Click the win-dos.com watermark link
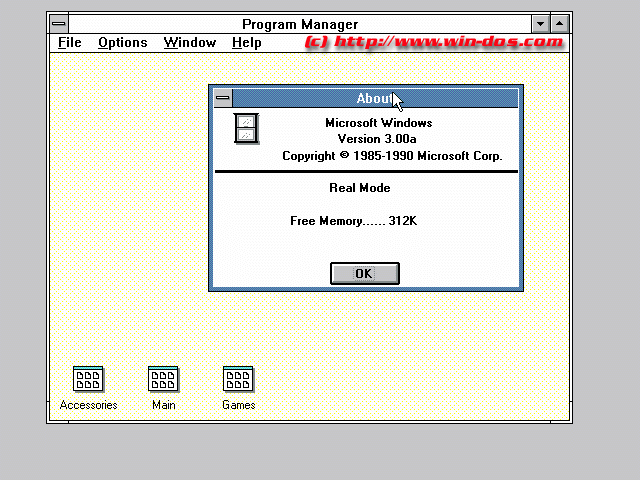640x480 pixels. click(434, 42)
